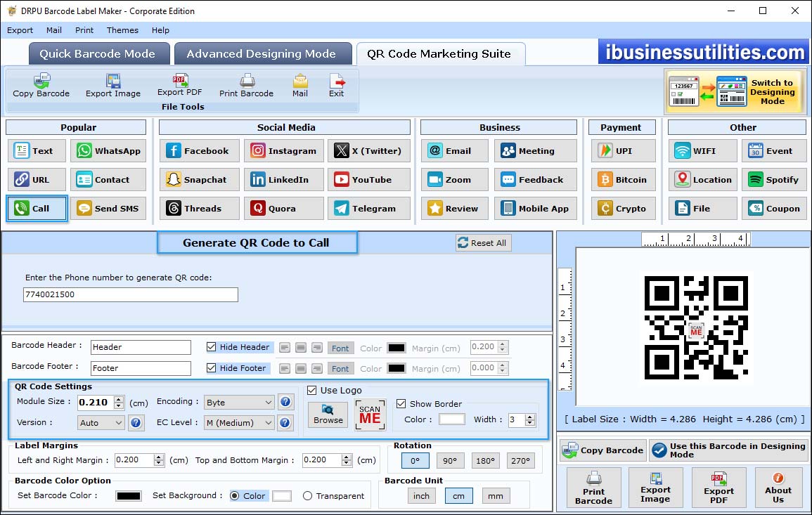Select the Bitcoin payment QR type
812x515 pixels.
click(x=624, y=180)
